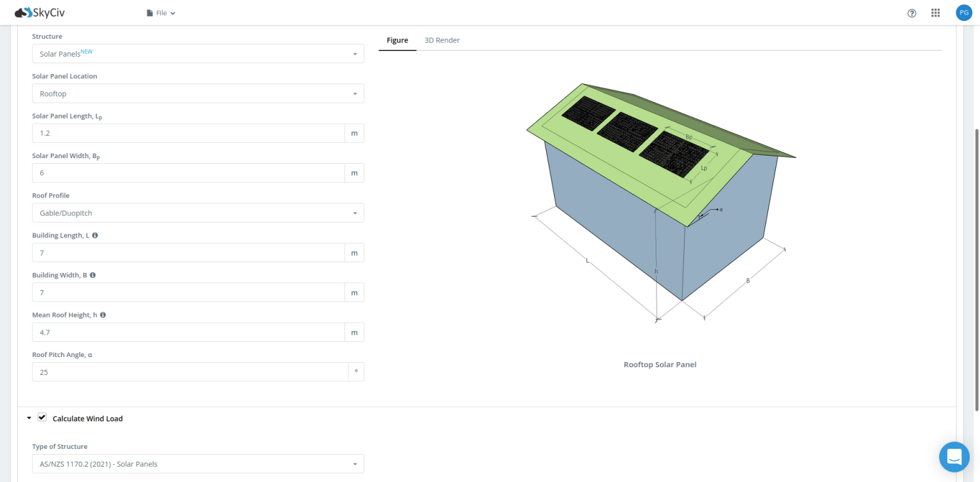The image size is (980, 482).
Task: Open the Solar Panel Location dropdown
Action: pyautogui.click(x=198, y=94)
